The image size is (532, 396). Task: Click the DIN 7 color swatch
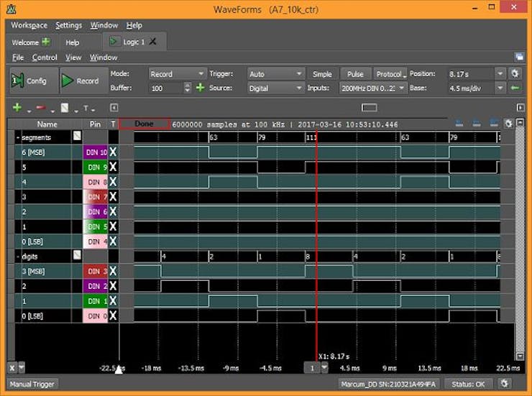pyautogui.click(x=96, y=197)
